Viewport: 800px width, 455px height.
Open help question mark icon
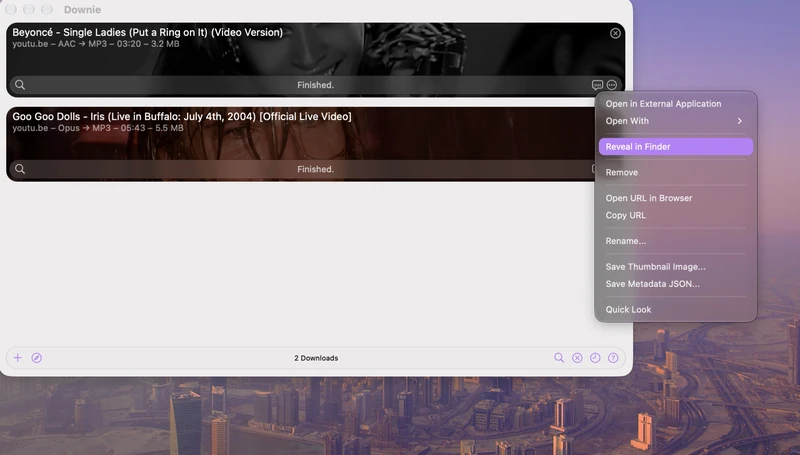613,358
